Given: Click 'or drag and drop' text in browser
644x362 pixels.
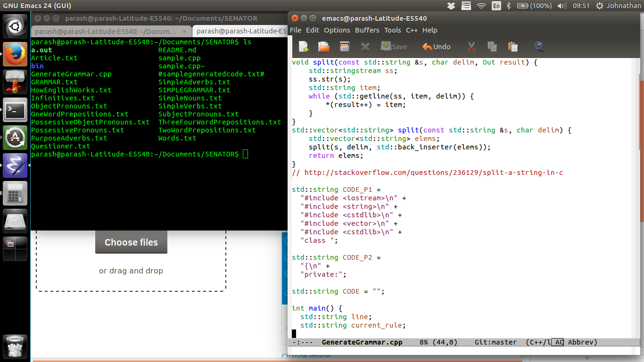Looking at the screenshot, I should tap(131, 271).
